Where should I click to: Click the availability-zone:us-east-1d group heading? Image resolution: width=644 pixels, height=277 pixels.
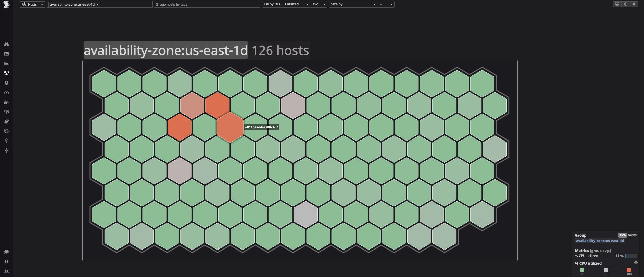166,50
